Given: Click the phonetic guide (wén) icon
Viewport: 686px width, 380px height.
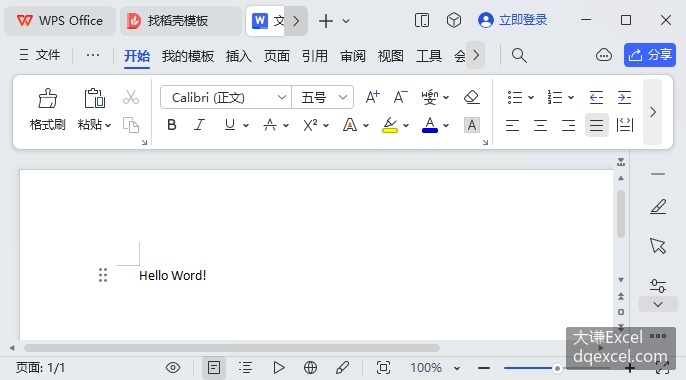Looking at the screenshot, I should point(430,97).
